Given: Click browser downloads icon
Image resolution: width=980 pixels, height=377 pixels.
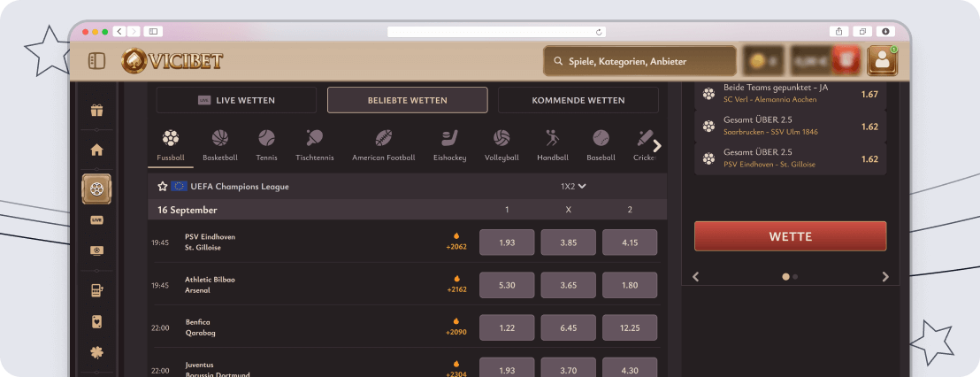Looking at the screenshot, I should 885,31.
